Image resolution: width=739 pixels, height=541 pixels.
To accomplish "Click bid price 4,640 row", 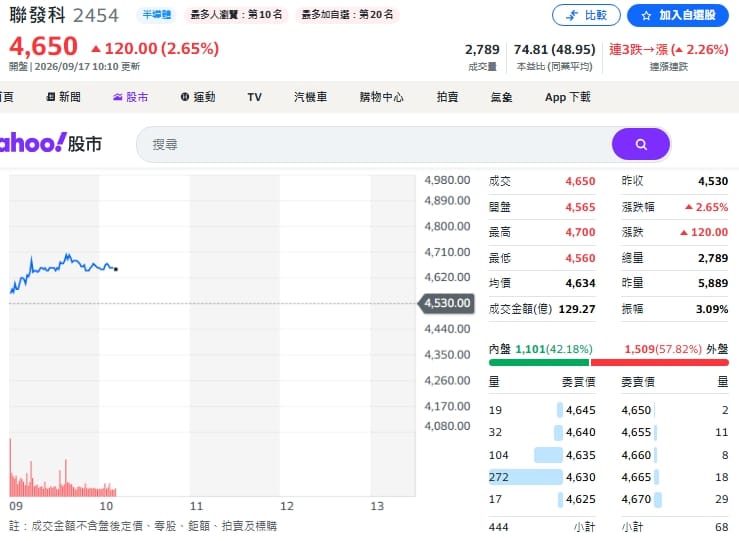I will point(542,433).
